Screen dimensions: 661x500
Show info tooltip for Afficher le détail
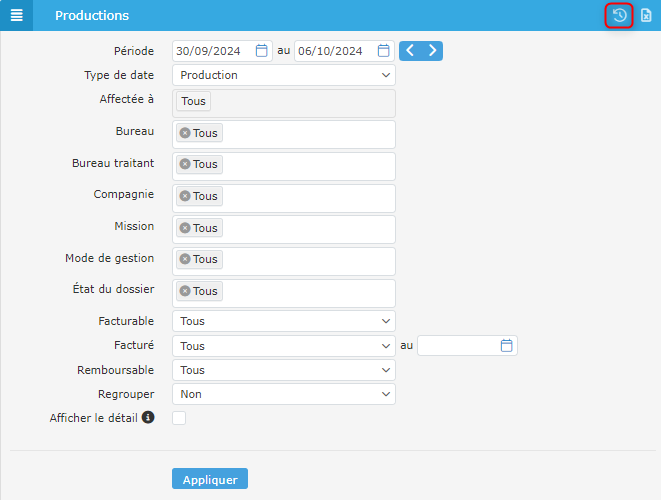148,417
